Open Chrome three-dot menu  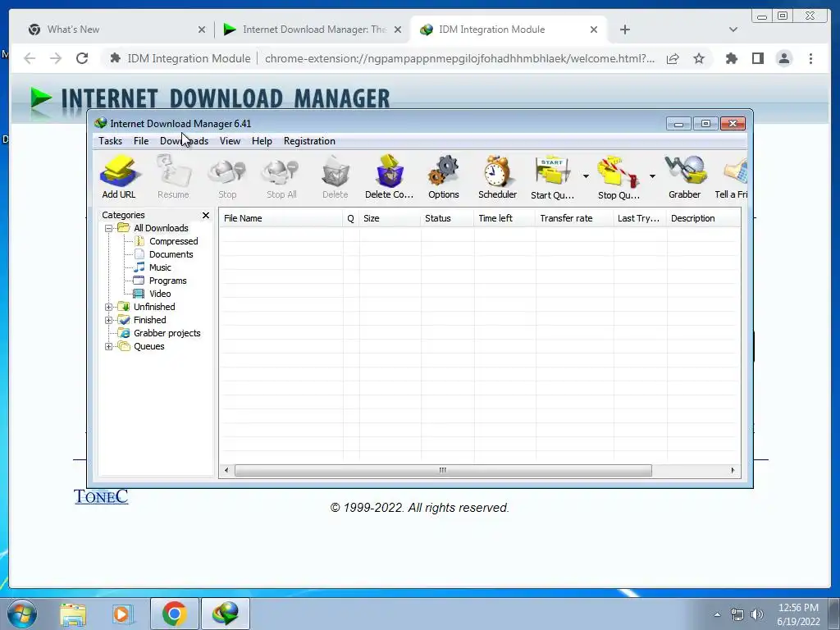tap(810, 58)
